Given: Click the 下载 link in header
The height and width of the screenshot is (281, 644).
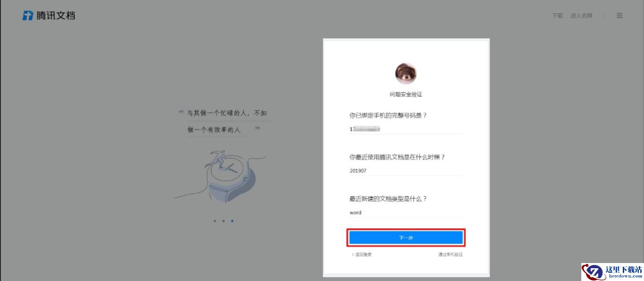Looking at the screenshot, I should pyautogui.click(x=557, y=16).
